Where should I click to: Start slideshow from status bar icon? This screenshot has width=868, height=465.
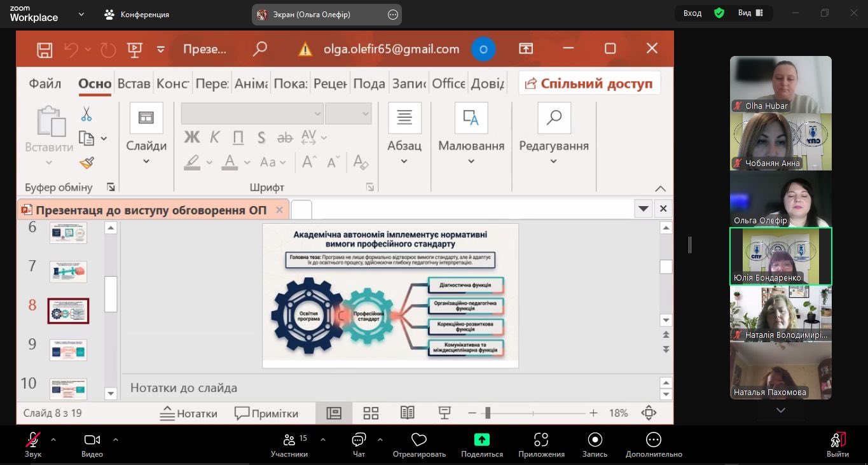(444, 413)
